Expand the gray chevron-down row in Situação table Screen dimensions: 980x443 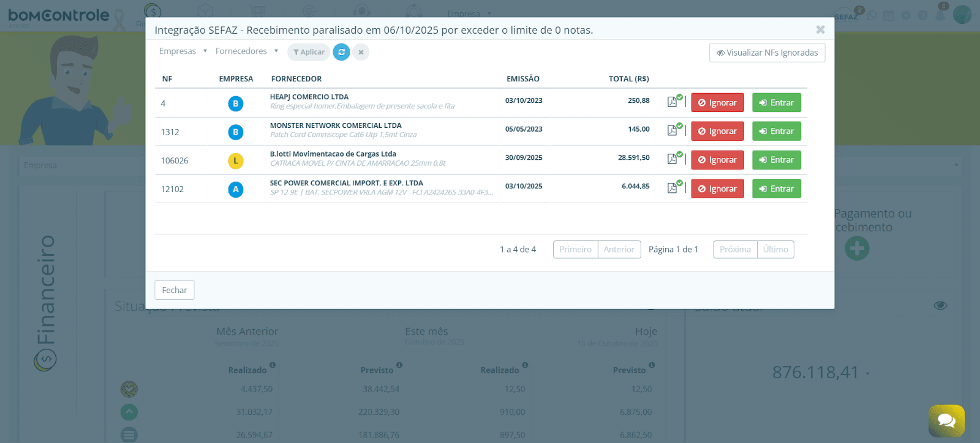click(x=129, y=389)
